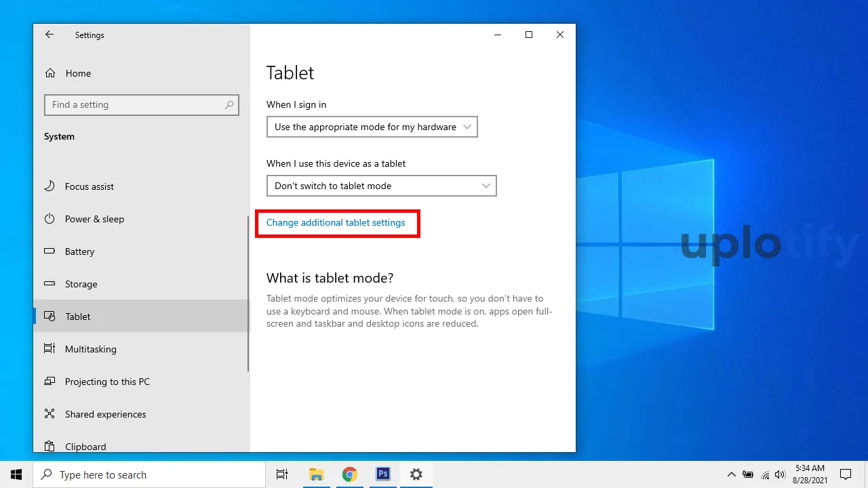This screenshot has width=868, height=488.
Task: Open Task View from the taskbar
Action: point(282,474)
